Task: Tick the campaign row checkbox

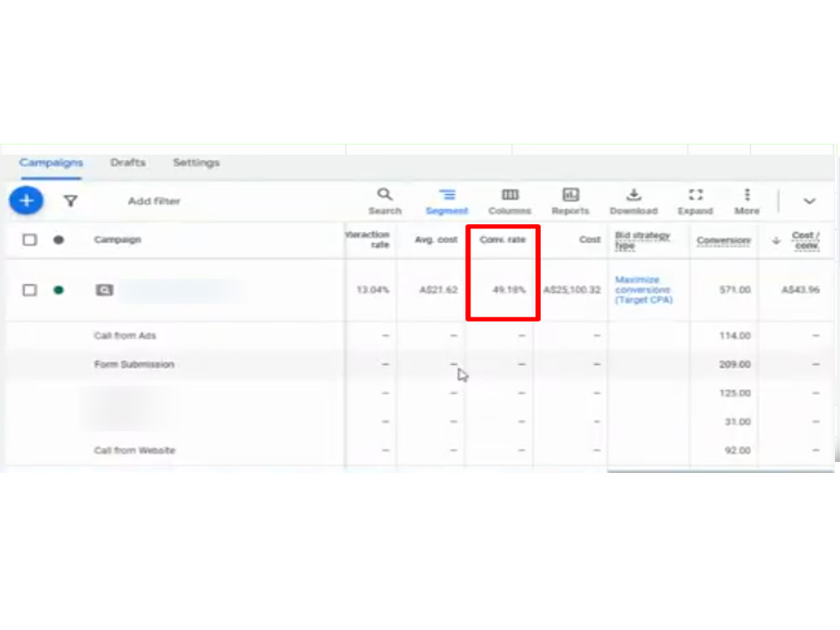Action: pos(29,290)
